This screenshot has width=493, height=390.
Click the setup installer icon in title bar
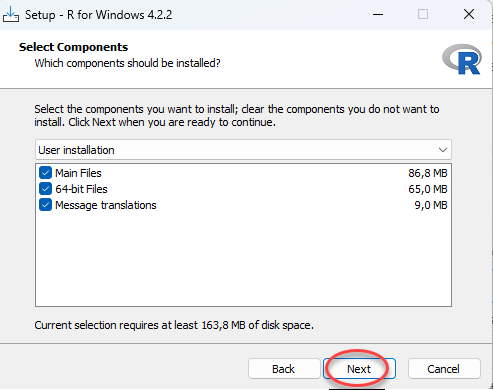[x=11, y=14]
